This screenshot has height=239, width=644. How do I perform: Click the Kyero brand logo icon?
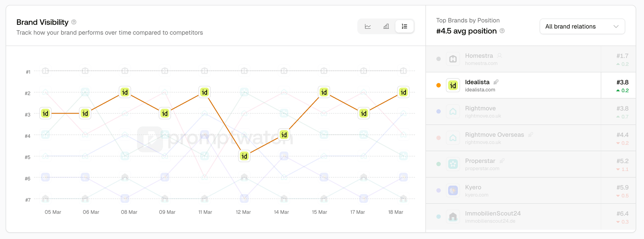click(x=453, y=190)
